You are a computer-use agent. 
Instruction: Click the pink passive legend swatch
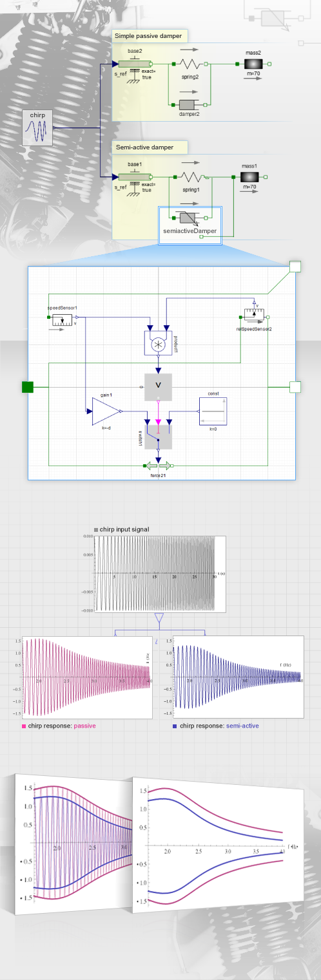click(24, 726)
